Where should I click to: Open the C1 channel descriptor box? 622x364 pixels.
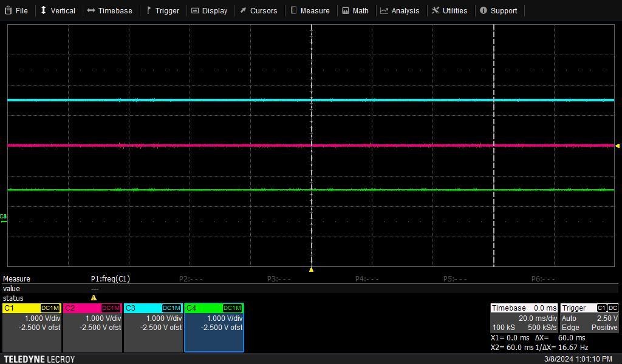point(32,327)
